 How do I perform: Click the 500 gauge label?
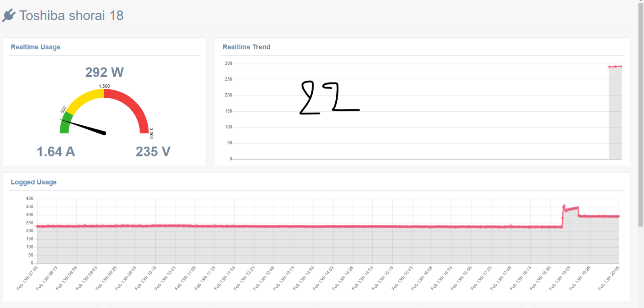(x=64, y=110)
